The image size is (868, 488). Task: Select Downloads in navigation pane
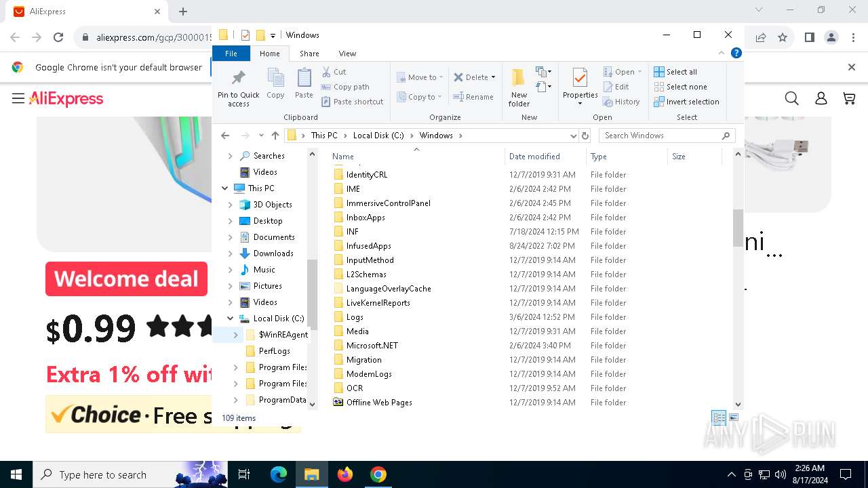pyautogui.click(x=273, y=253)
